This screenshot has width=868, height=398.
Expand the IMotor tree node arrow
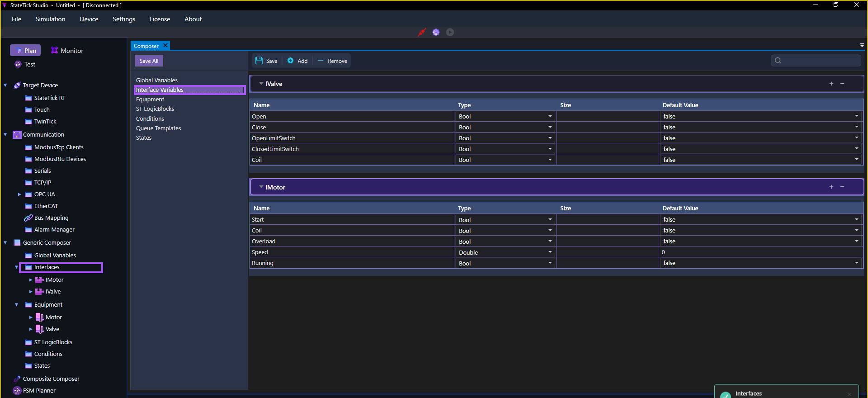pyautogui.click(x=31, y=280)
